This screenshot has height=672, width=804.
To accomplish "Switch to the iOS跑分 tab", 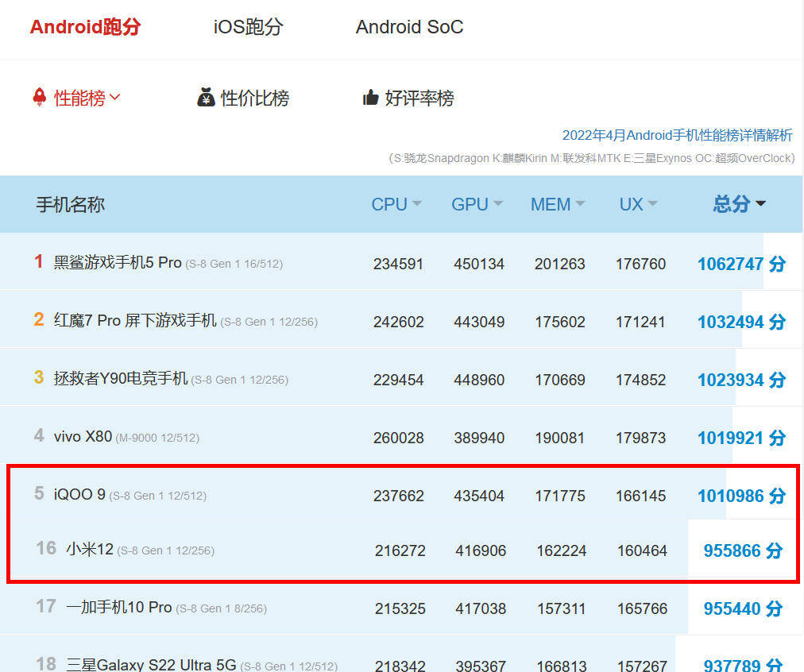I will coord(248,27).
